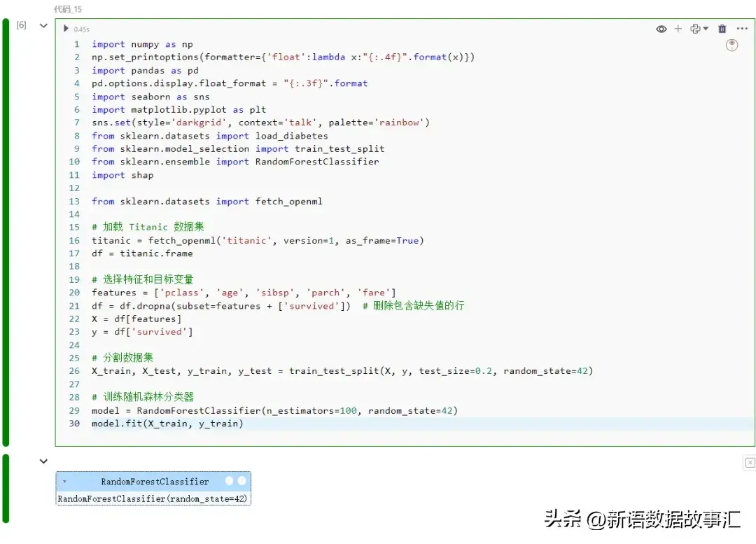Screen dimensions: 756x544
Task: Collapse the code cell with chevron
Action: [43, 26]
